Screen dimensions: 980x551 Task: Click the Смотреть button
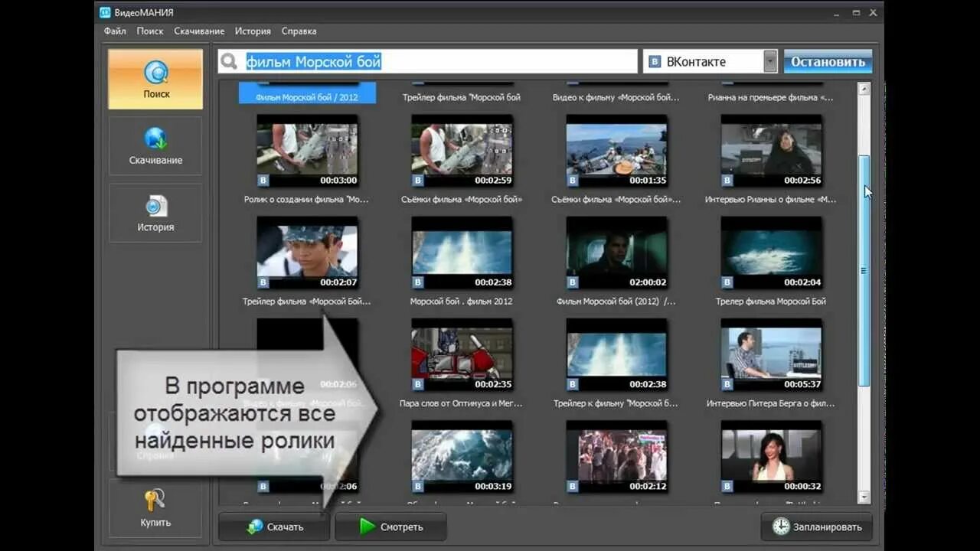point(390,527)
